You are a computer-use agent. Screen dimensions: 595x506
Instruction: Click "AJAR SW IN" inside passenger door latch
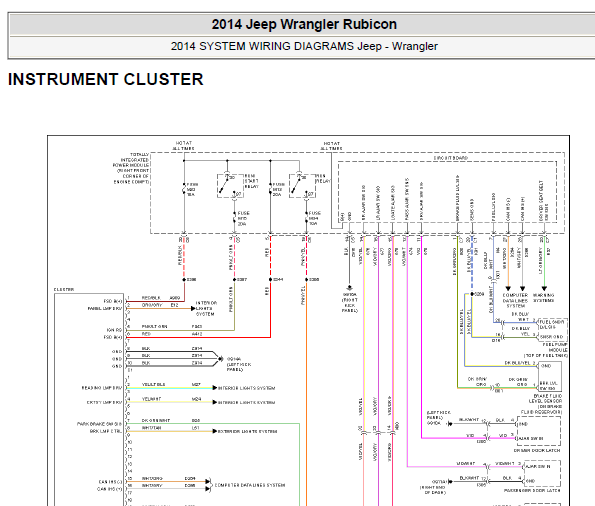[538, 466]
